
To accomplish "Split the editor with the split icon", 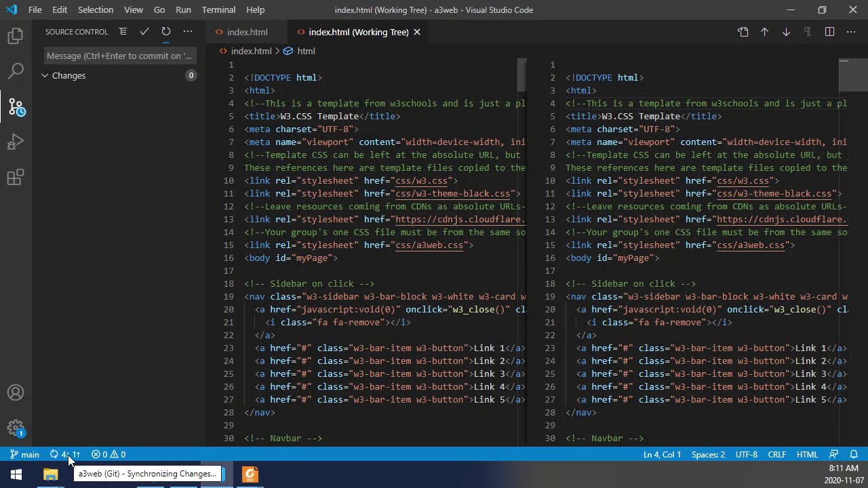I will click(x=829, y=32).
